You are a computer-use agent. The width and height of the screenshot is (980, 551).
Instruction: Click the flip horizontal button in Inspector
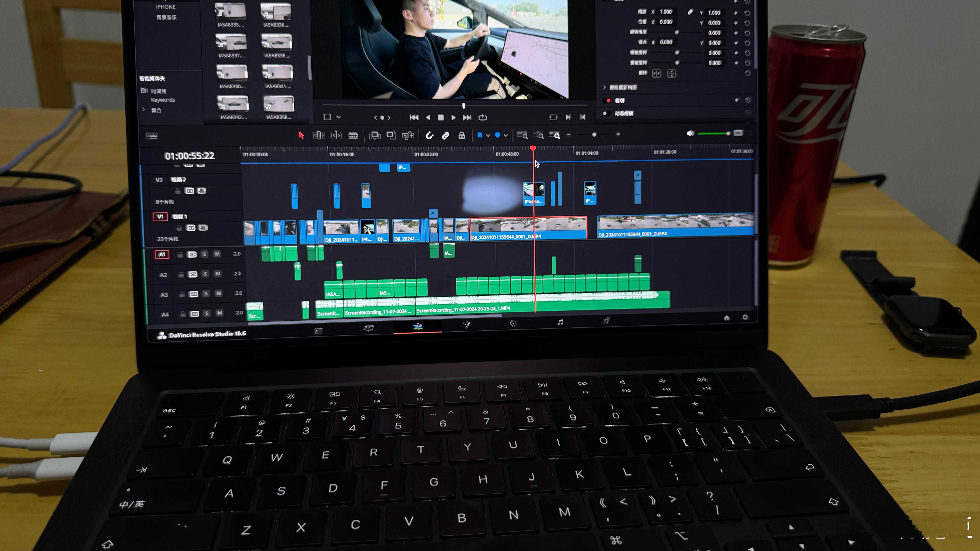pyautogui.click(x=656, y=73)
